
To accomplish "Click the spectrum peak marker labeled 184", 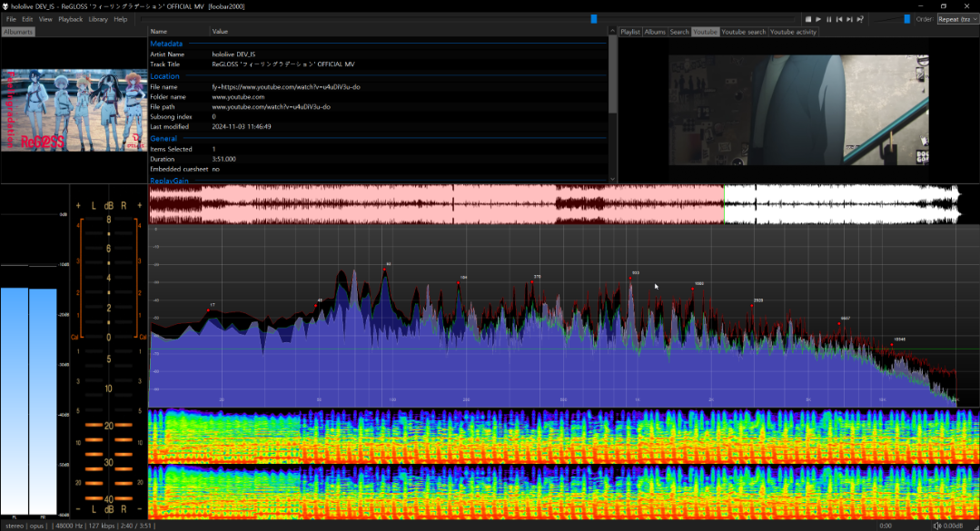I will pos(458,282).
